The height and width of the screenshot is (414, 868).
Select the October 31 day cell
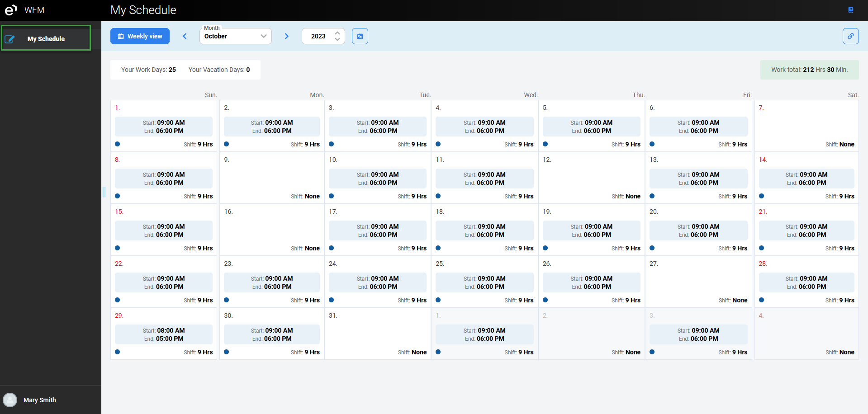click(377, 334)
